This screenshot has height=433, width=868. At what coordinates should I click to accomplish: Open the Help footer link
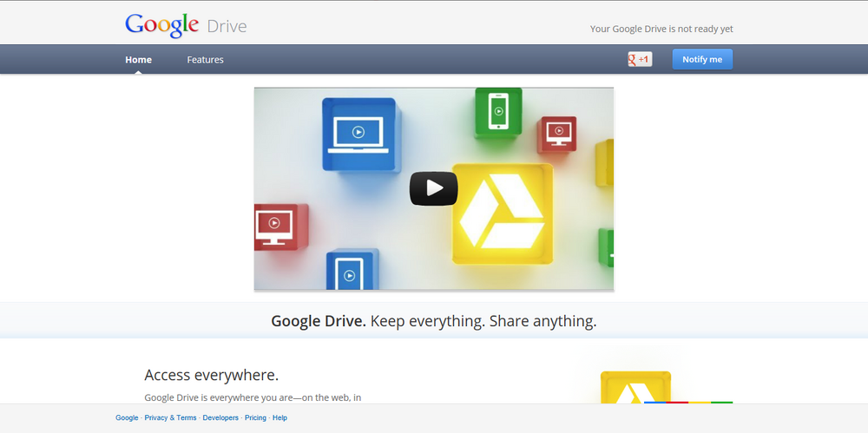click(x=279, y=418)
